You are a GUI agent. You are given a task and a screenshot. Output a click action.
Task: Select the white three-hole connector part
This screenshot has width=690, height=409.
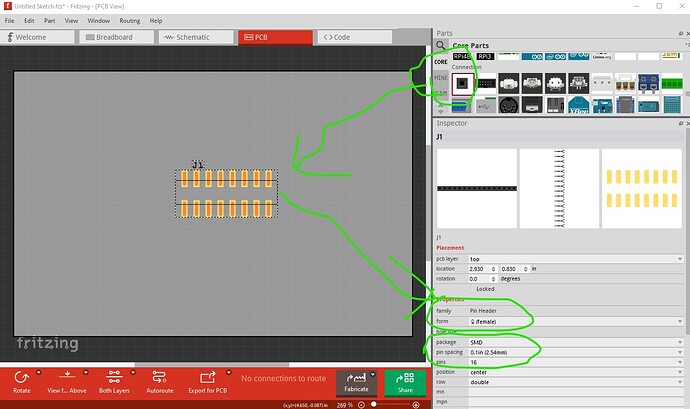[x=602, y=84]
